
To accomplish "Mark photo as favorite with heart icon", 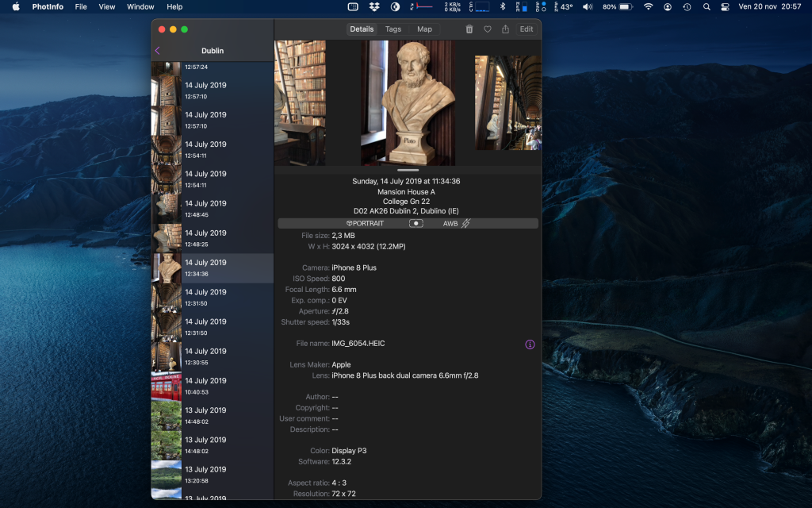I will (x=487, y=29).
